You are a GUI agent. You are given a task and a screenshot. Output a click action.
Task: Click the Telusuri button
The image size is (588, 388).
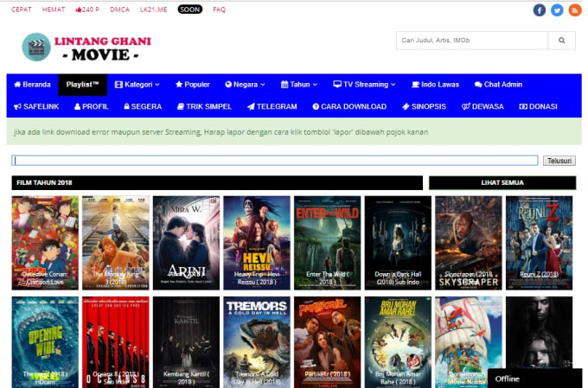[x=559, y=161]
